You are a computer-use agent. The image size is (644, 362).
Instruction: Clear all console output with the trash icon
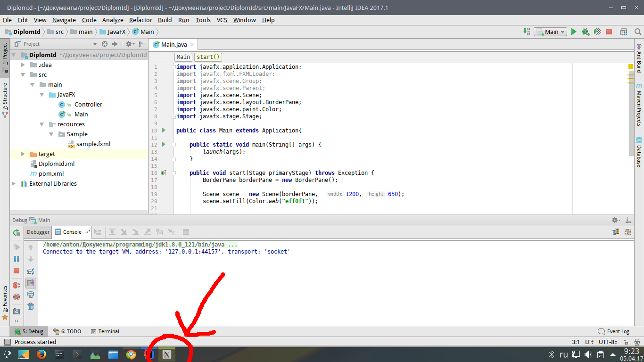point(31,306)
